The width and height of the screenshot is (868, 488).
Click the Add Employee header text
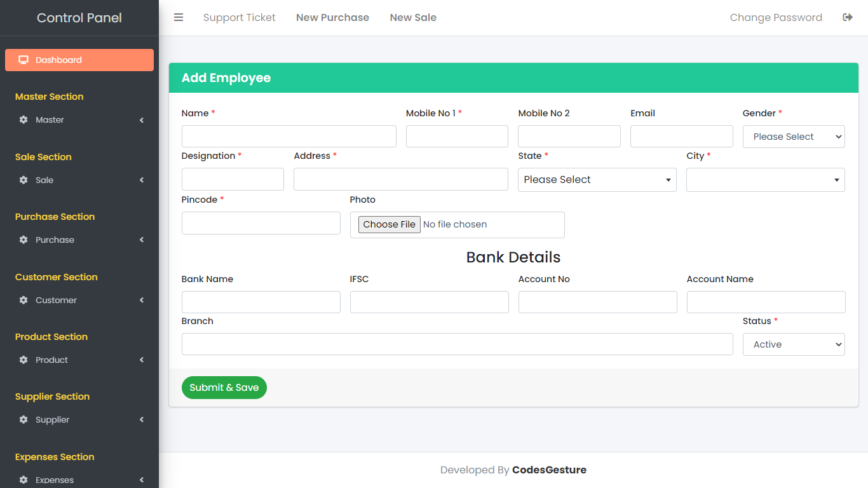(226, 78)
